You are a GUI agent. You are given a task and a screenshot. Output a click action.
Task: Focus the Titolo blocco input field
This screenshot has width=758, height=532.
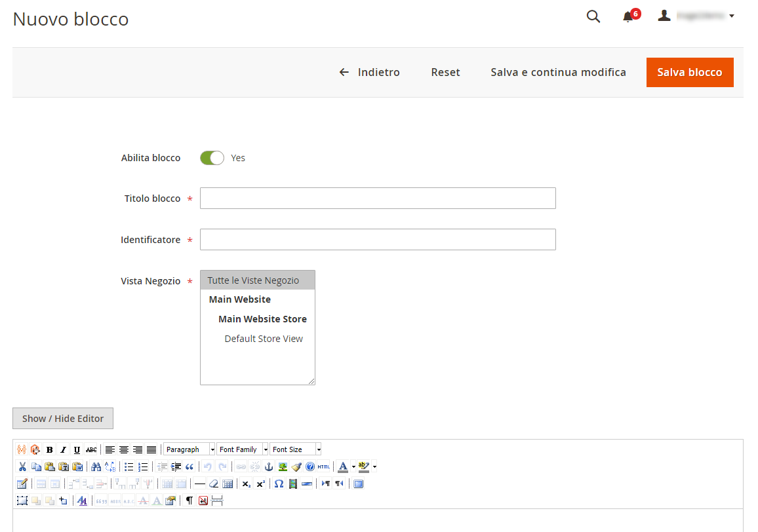[378, 198]
